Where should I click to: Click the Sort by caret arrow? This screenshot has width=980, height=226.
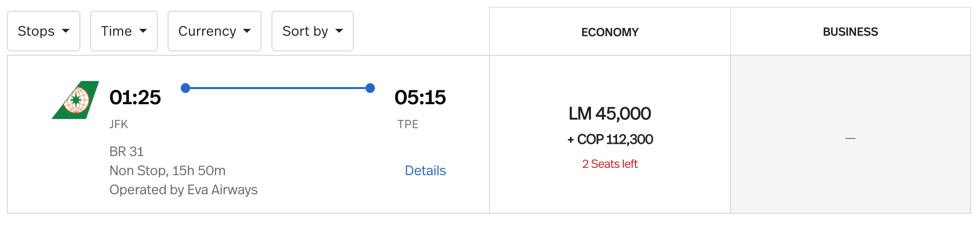(339, 31)
